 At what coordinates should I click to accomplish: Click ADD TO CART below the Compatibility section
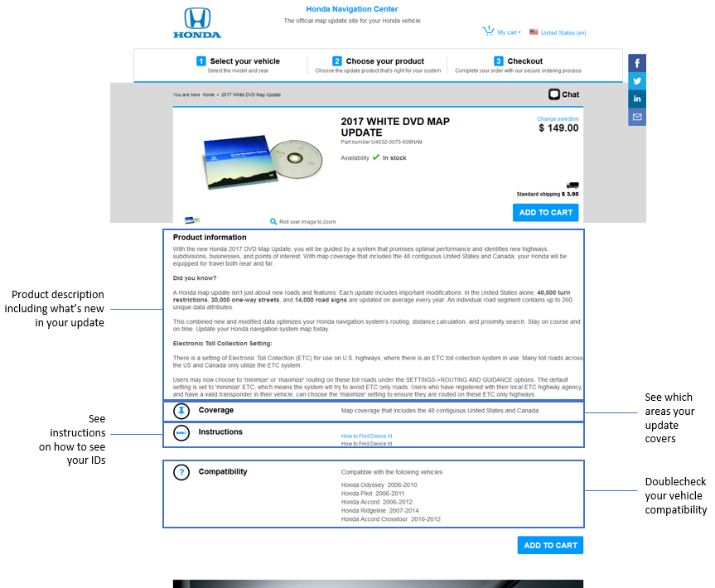click(550, 545)
